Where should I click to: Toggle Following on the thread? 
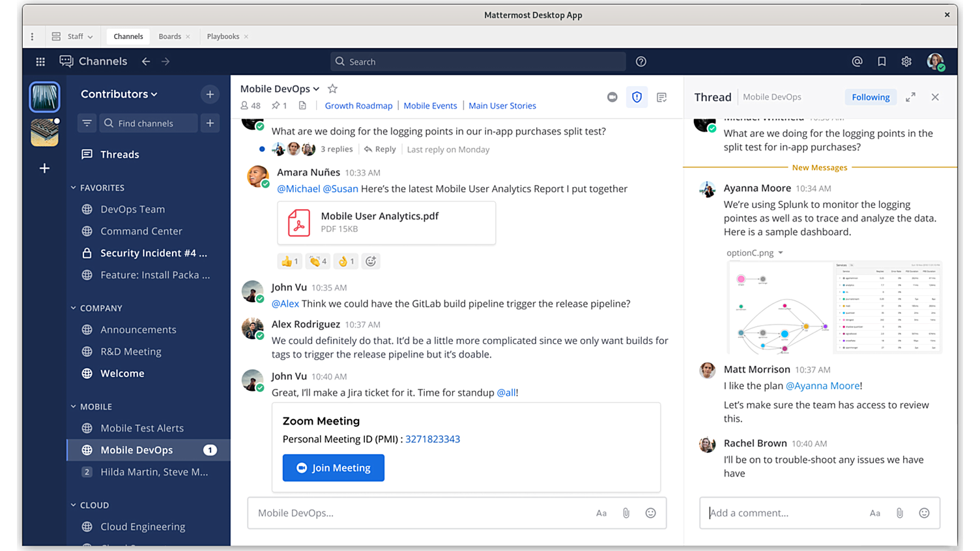[x=871, y=97]
